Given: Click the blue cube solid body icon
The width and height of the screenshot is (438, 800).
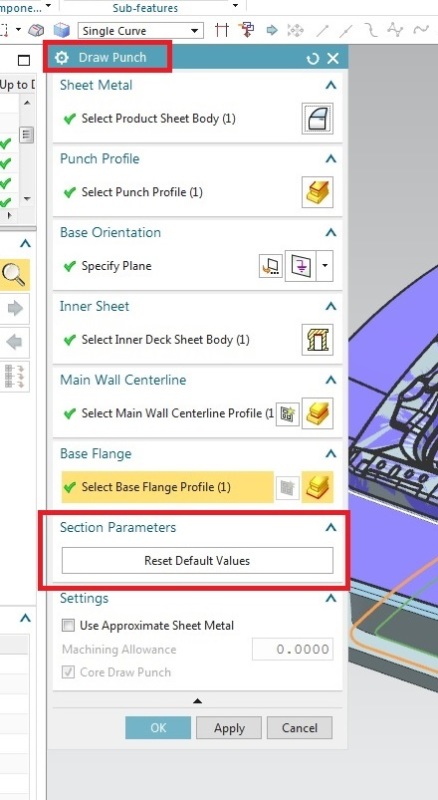Looking at the screenshot, I should [61, 30].
